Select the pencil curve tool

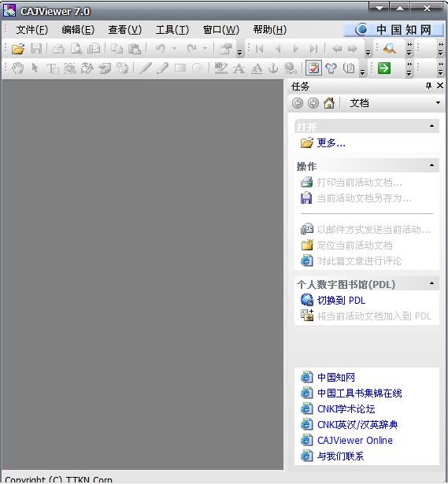[x=162, y=68]
